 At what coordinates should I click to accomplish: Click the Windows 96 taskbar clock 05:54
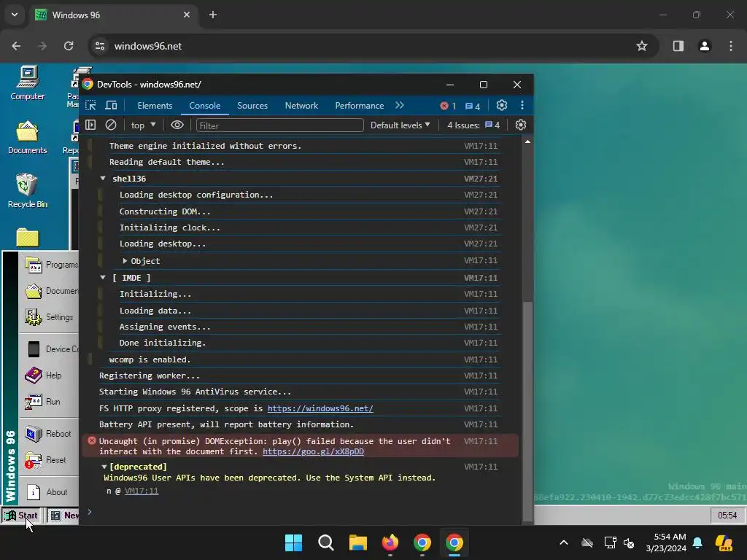727,516
